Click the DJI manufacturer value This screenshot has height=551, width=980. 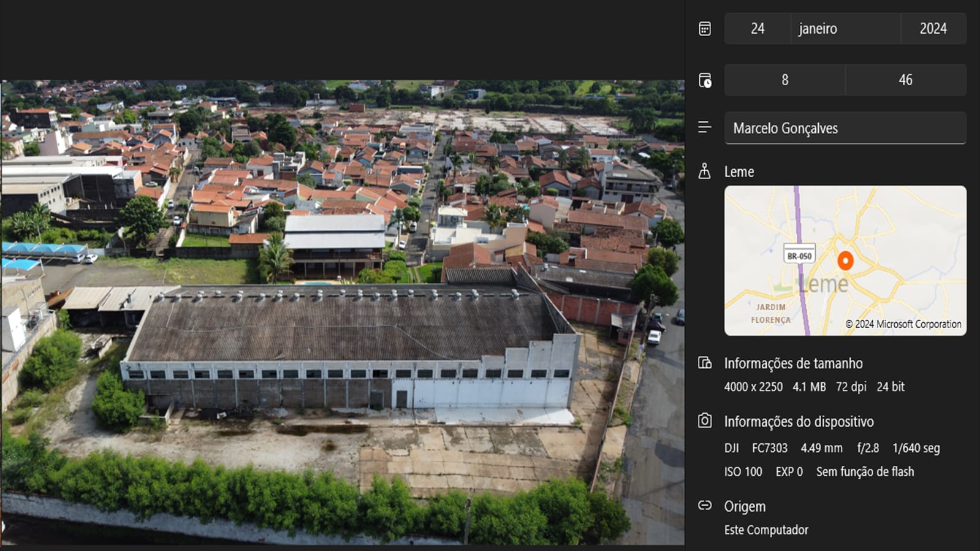point(731,448)
